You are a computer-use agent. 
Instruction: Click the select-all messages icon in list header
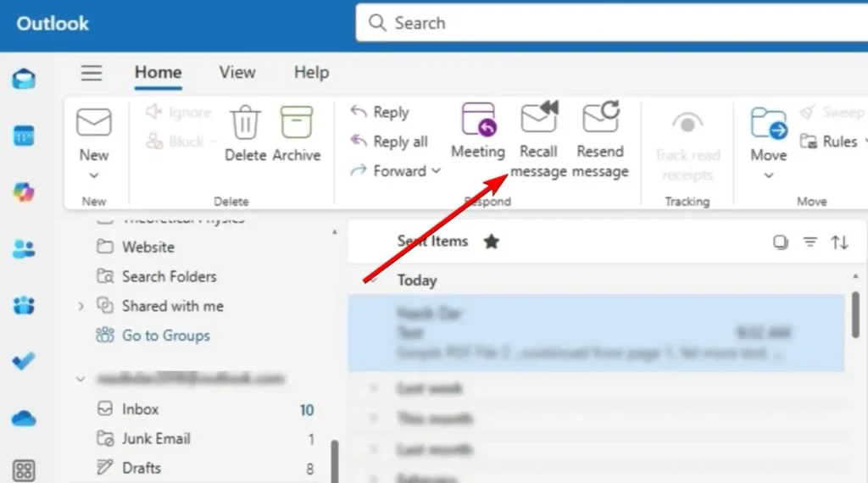(780, 243)
